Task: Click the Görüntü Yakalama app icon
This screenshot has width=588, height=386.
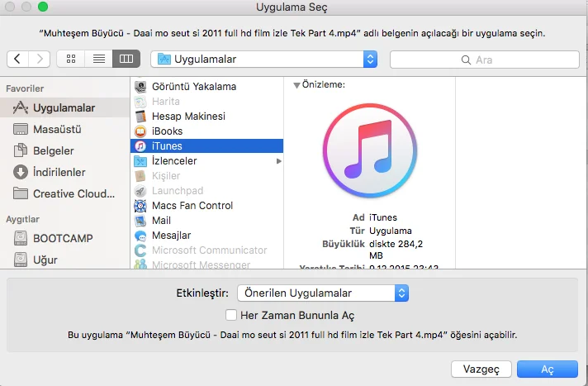Action: [140, 86]
